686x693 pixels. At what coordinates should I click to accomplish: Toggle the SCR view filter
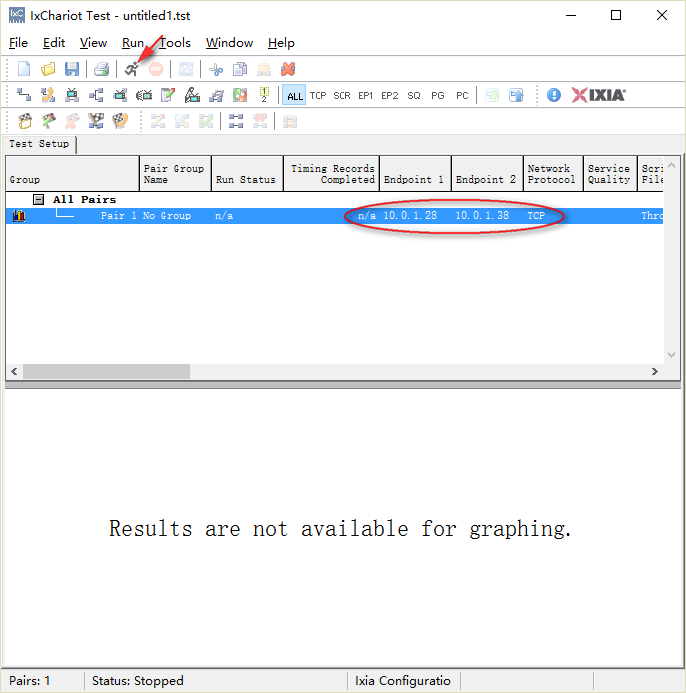pos(342,95)
